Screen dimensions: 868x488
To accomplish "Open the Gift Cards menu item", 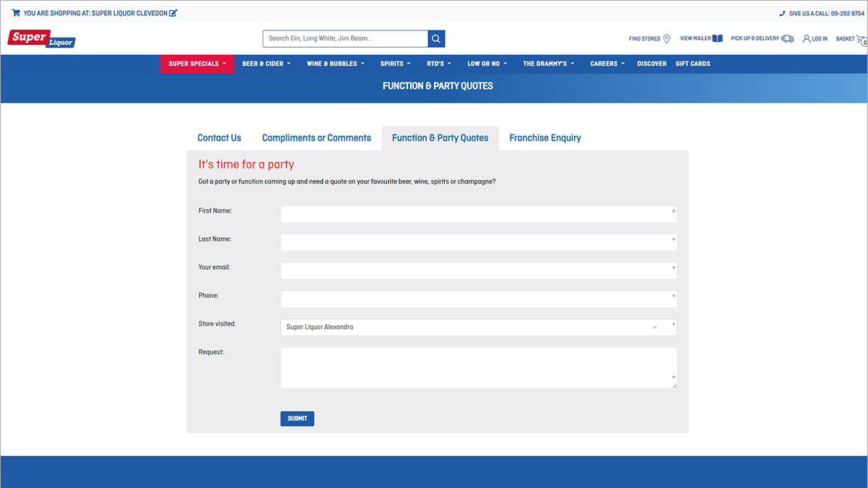I will [x=693, y=64].
